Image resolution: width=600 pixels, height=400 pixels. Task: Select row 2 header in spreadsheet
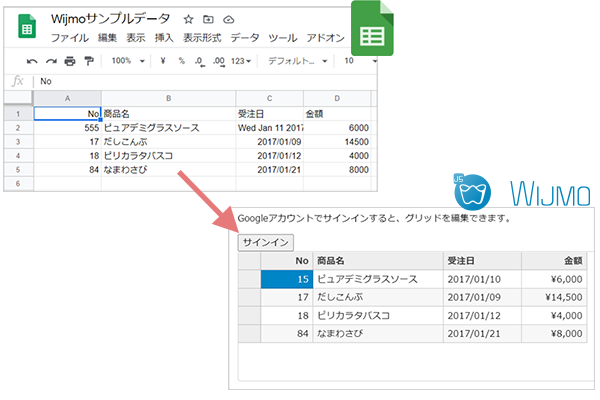tap(18, 128)
